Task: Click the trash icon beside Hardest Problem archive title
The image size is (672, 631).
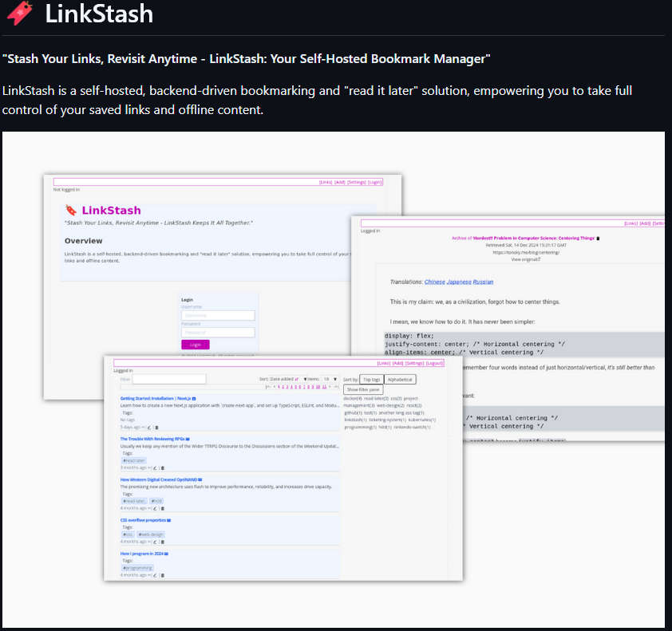Action: pos(599,238)
